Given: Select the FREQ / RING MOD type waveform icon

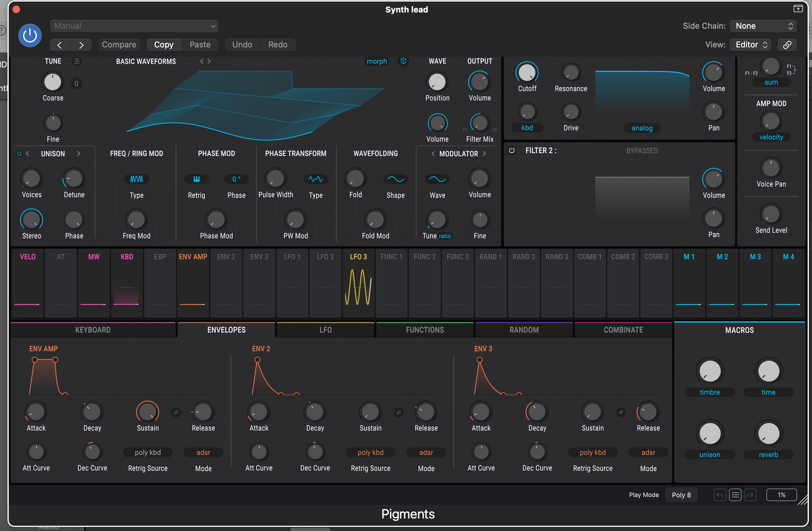Looking at the screenshot, I should 136,179.
